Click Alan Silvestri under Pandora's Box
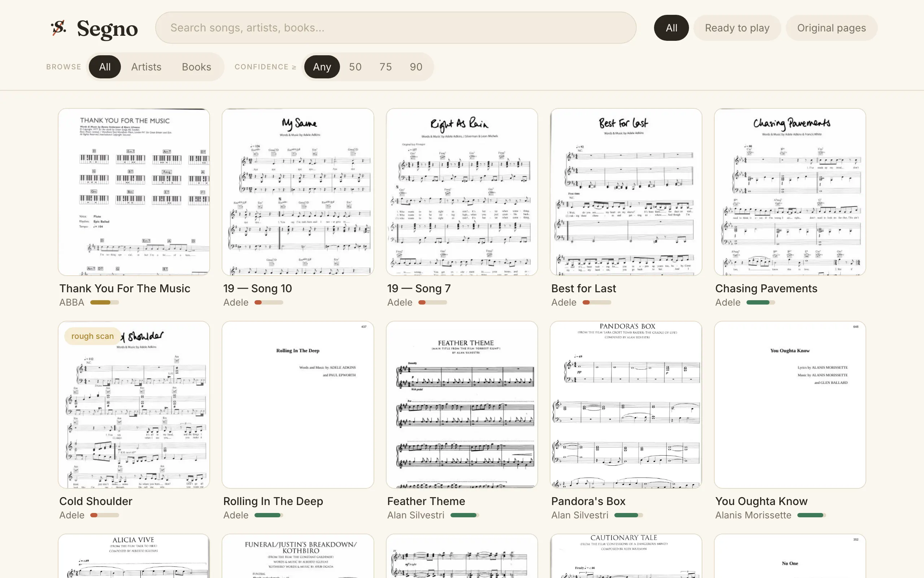The height and width of the screenshot is (578, 924). click(580, 515)
